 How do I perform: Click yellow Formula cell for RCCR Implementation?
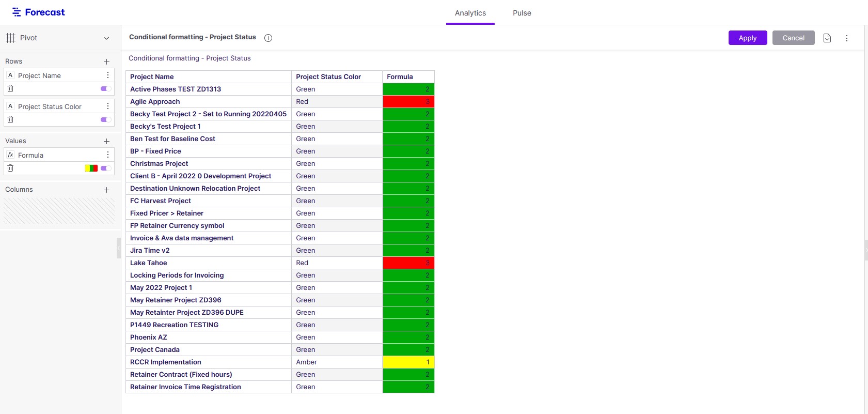tap(408, 362)
